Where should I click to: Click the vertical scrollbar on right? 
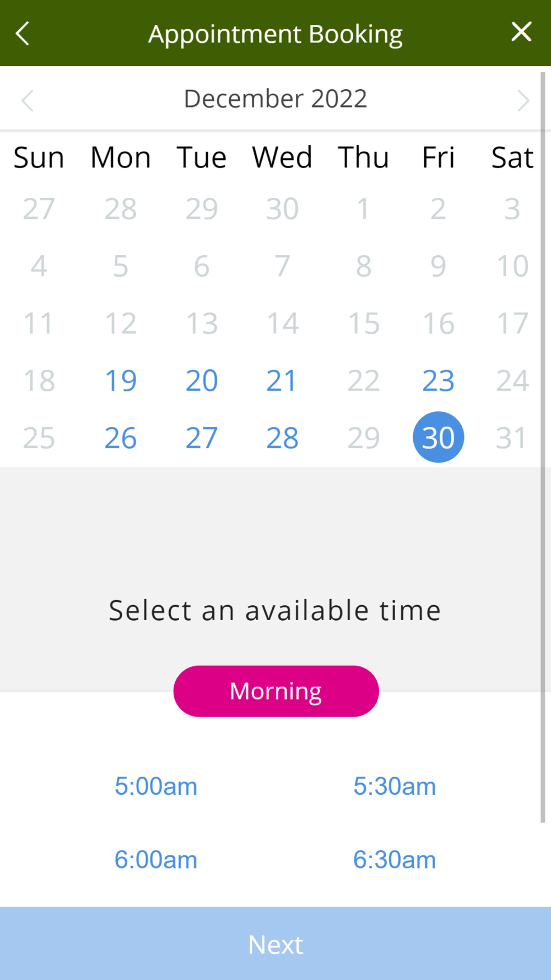tap(543, 447)
